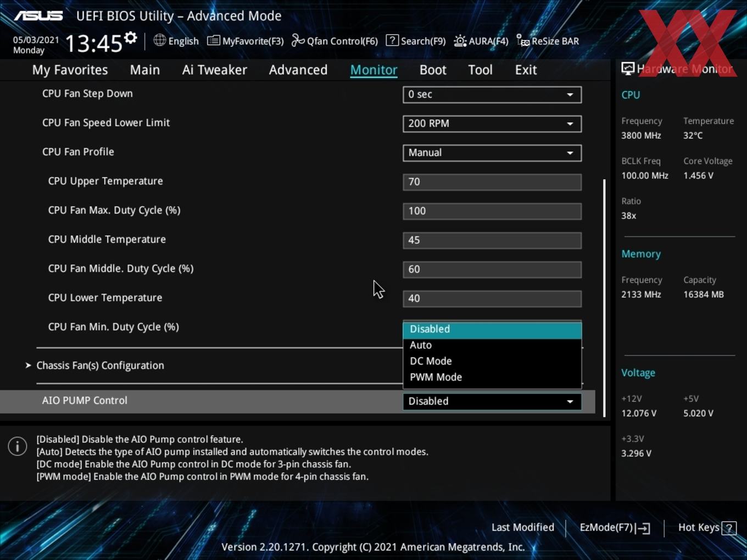Click the +12V 12.076 V reading

click(x=639, y=413)
